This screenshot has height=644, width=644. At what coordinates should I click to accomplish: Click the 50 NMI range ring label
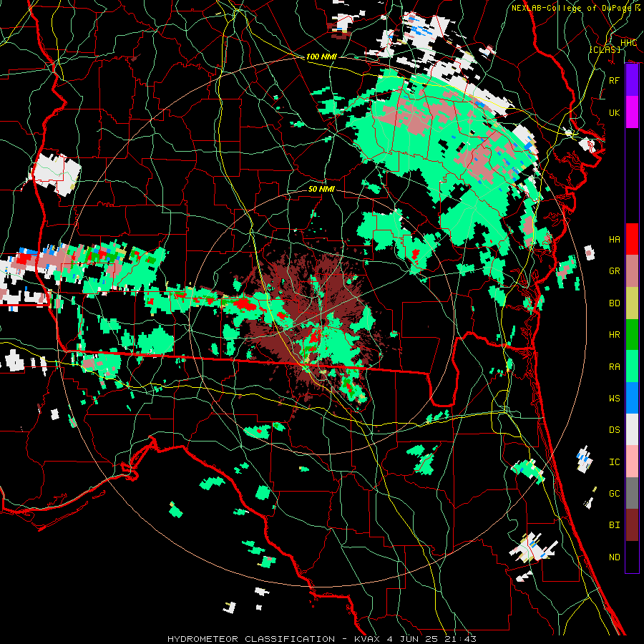[x=321, y=189]
